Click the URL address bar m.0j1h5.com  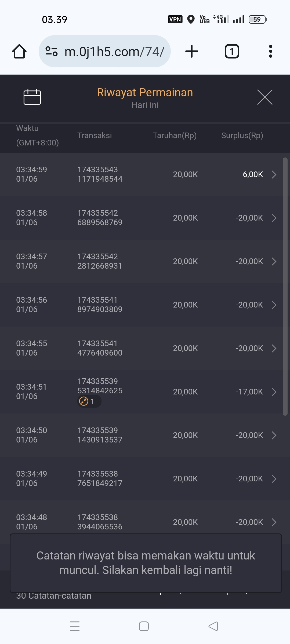pos(114,51)
